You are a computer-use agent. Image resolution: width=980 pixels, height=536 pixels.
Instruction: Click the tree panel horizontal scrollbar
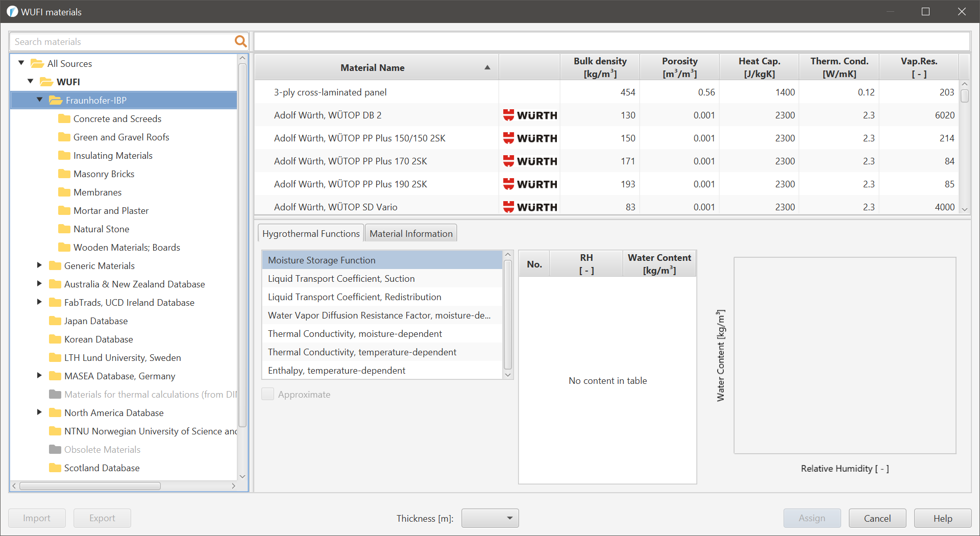[90, 486]
